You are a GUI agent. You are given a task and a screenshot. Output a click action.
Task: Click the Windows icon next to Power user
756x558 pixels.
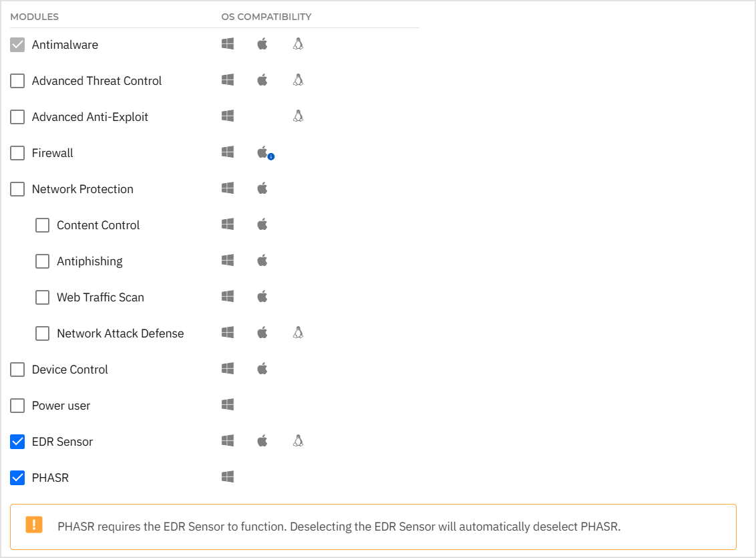[227, 404]
